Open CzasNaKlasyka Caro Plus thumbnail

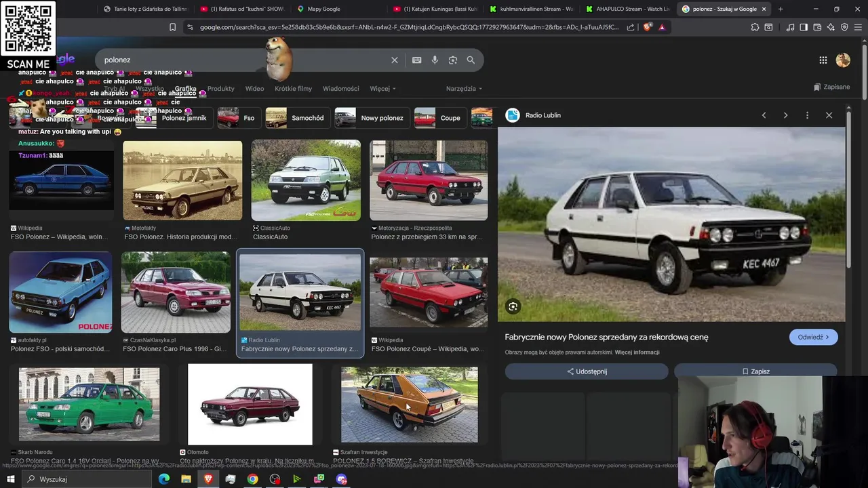(x=176, y=292)
